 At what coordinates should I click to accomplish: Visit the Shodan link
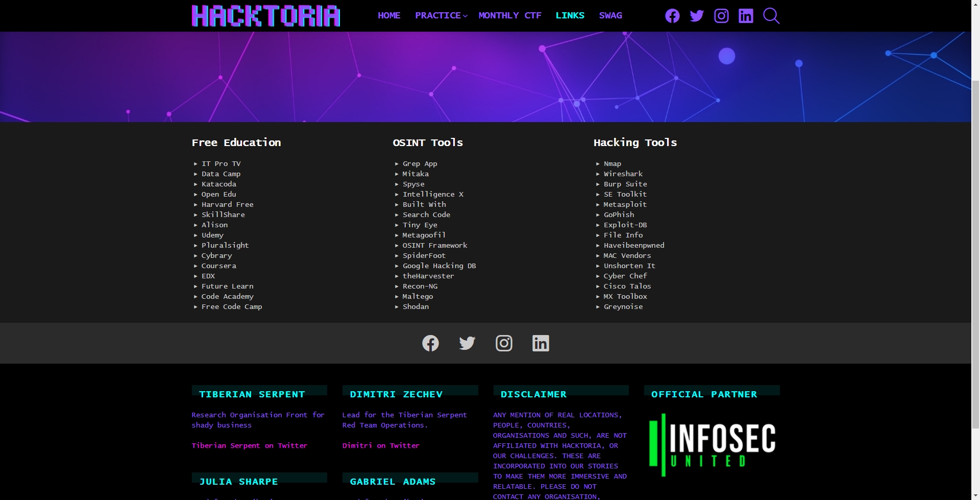[x=415, y=306]
